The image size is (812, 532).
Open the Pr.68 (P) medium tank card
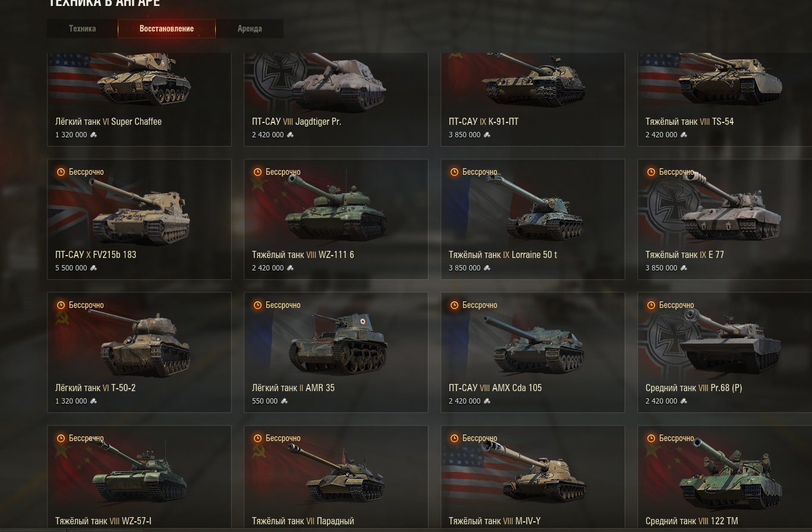[729, 352]
